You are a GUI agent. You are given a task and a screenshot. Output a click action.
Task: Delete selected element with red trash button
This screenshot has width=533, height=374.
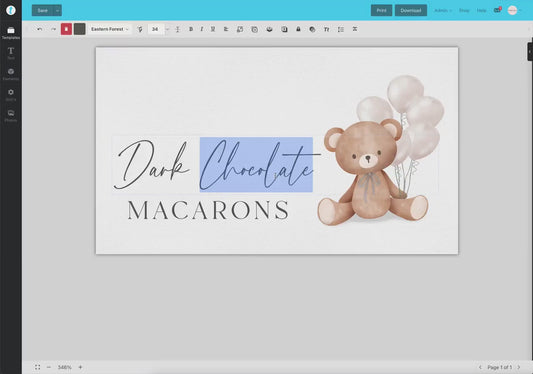pyautogui.click(x=66, y=29)
